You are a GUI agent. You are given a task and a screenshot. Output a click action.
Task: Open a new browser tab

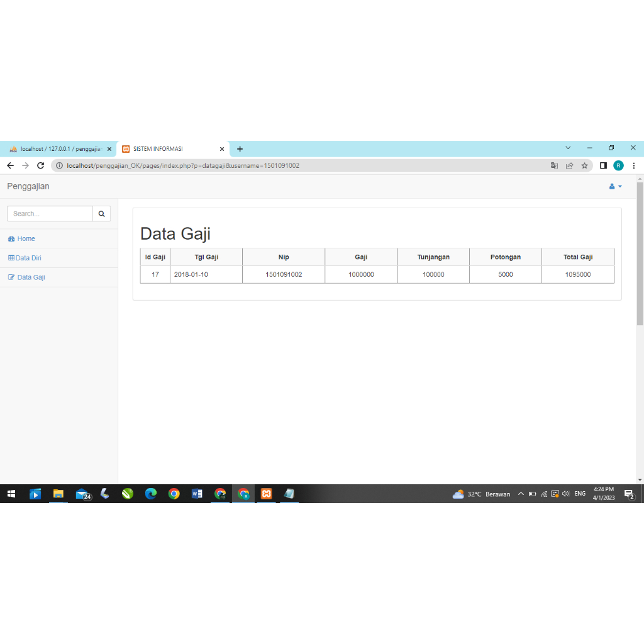[x=240, y=149]
